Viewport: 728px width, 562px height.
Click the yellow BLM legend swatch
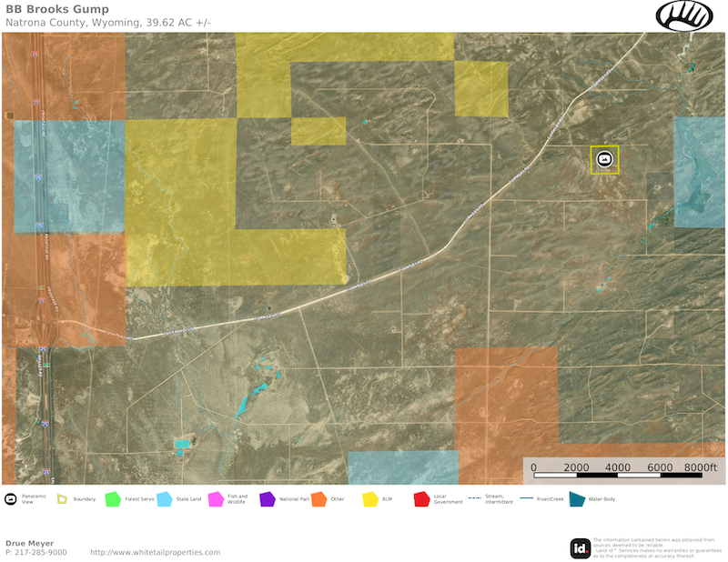tap(370, 499)
